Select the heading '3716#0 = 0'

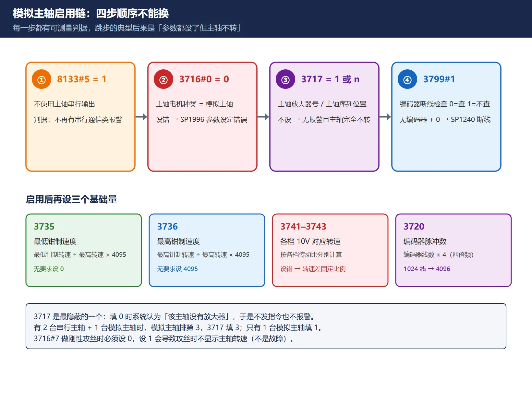tap(204, 79)
